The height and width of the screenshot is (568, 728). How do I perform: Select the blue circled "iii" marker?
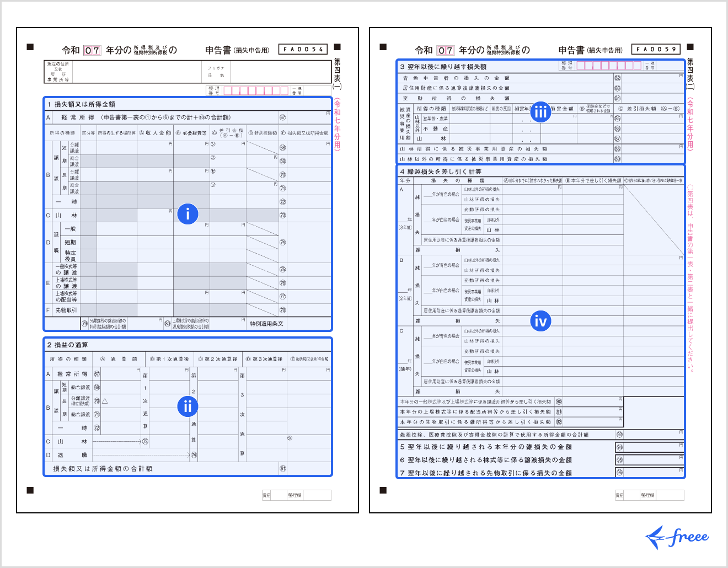point(540,111)
